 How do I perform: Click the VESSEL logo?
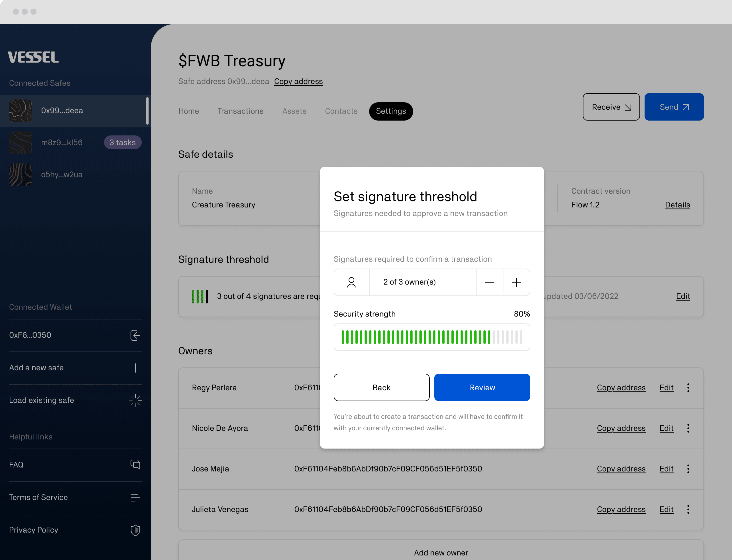pos(33,57)
